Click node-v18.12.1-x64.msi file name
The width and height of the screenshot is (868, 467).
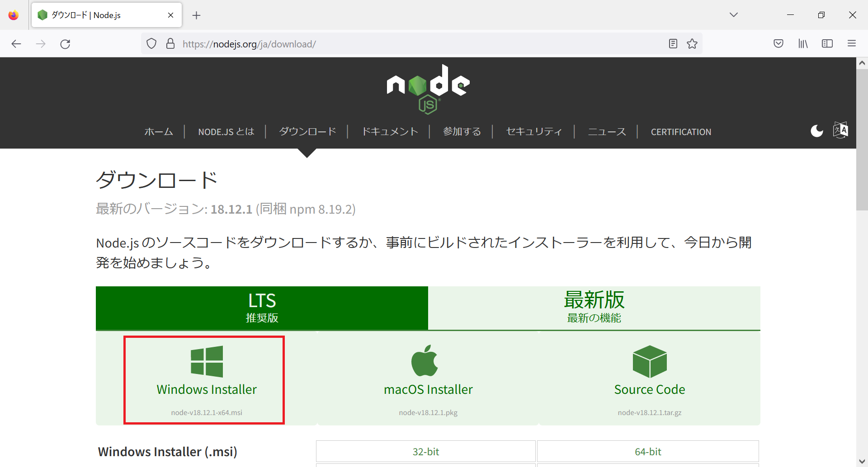click(x=207, y=412)
